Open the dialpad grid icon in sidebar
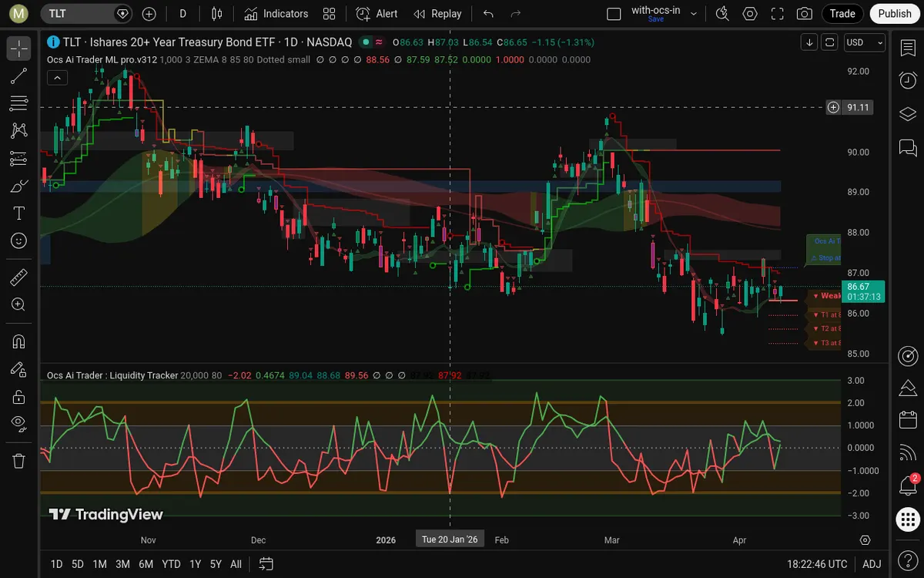This screenshot has height=578, width=924. pos(908,519)
